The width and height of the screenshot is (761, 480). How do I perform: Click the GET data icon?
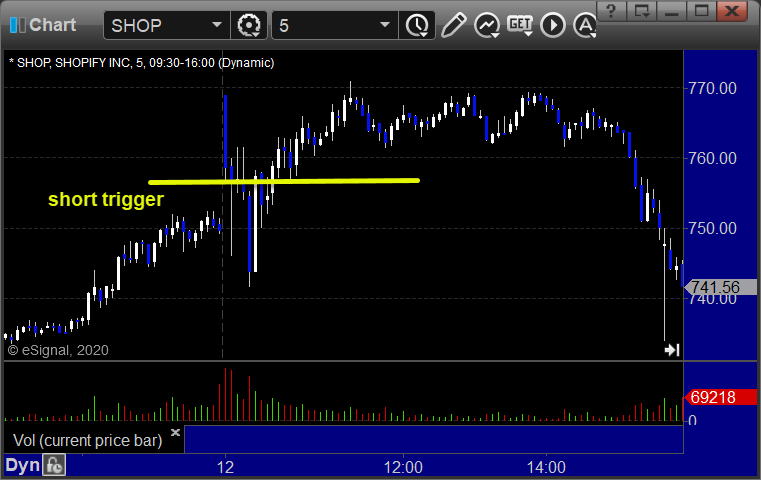tap(520, 25)
